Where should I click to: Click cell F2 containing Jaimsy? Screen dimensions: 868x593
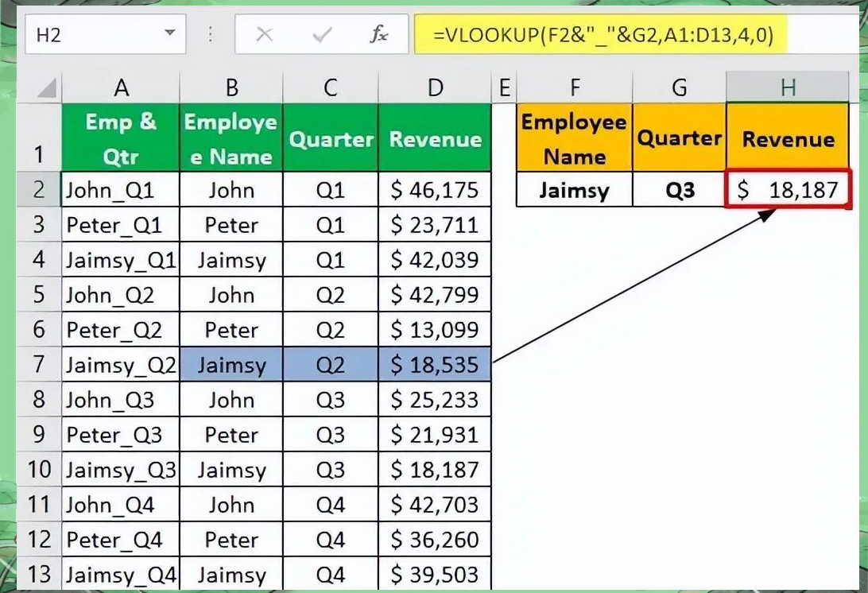pos(573,190)
